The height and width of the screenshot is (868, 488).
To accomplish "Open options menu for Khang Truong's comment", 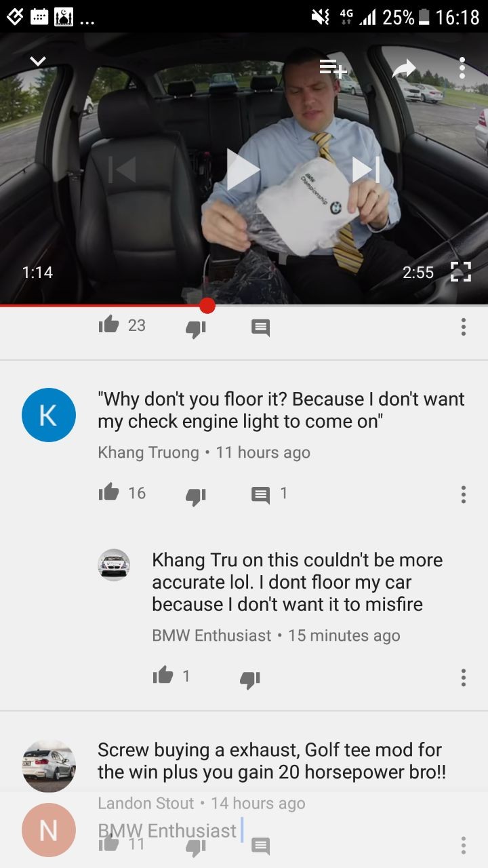I will (464, 494).
